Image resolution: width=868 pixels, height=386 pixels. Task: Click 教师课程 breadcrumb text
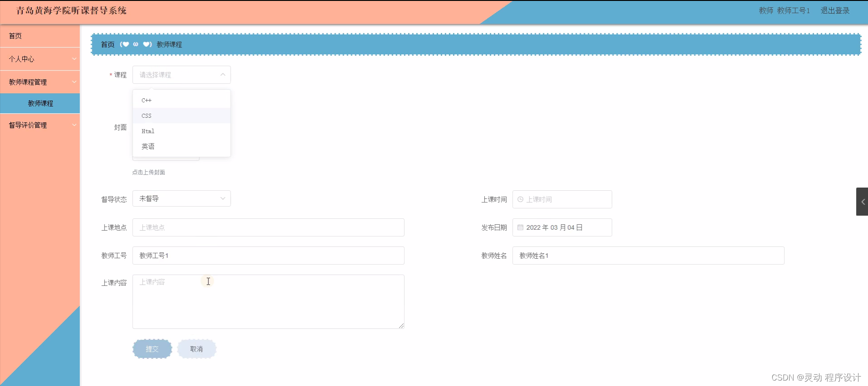coord(169,44)
